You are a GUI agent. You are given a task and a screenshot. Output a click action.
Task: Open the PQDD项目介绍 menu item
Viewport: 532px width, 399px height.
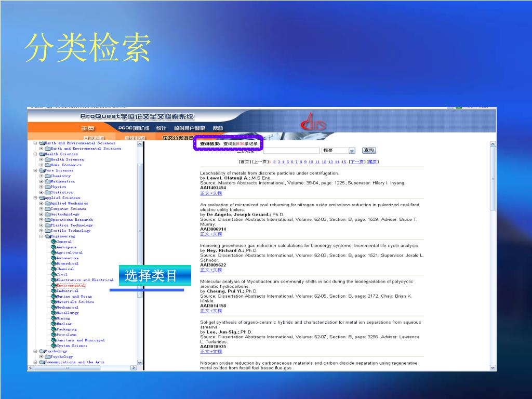[x=134, y=128]
